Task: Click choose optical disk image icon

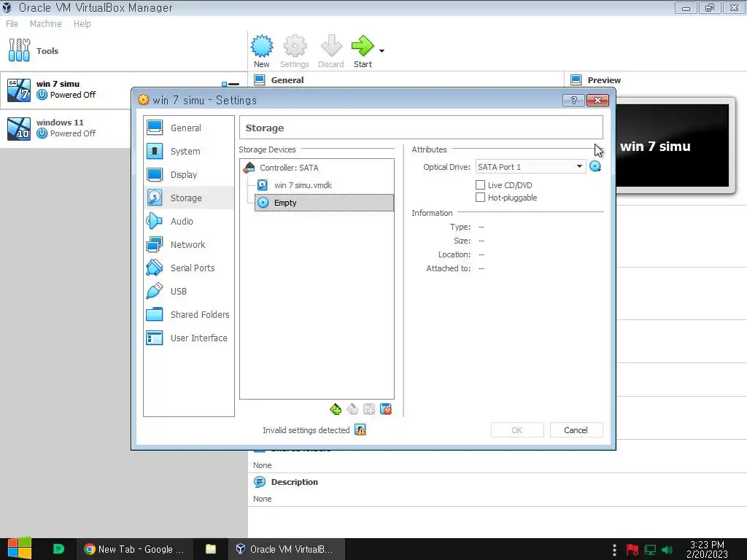Action: click(595, 167)
